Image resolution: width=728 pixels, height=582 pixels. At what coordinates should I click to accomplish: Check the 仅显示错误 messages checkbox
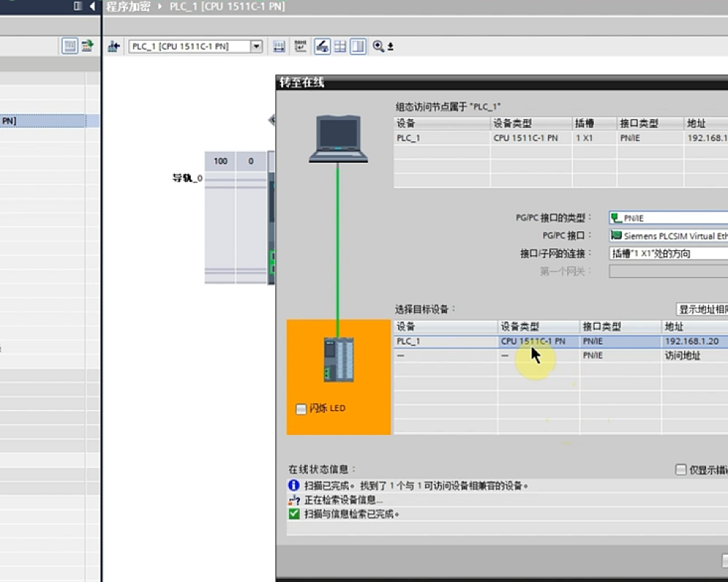pyautogui.click(x=681, y=470)
